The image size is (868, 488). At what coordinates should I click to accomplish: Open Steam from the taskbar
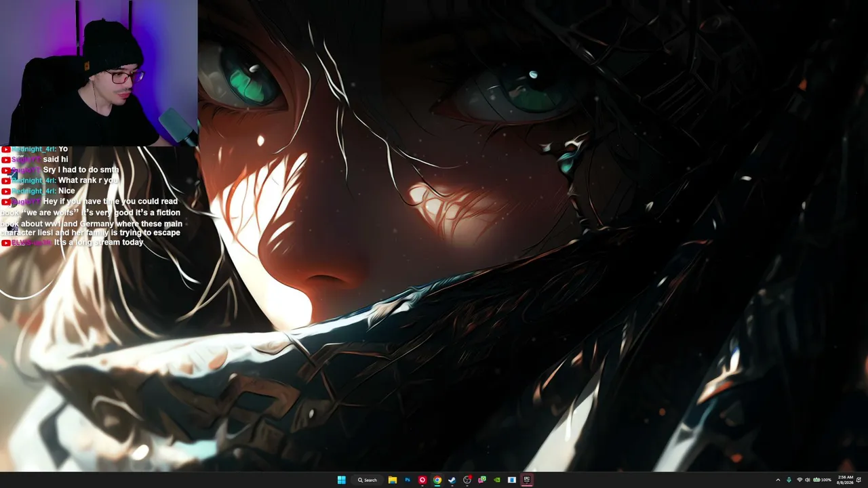452,480
